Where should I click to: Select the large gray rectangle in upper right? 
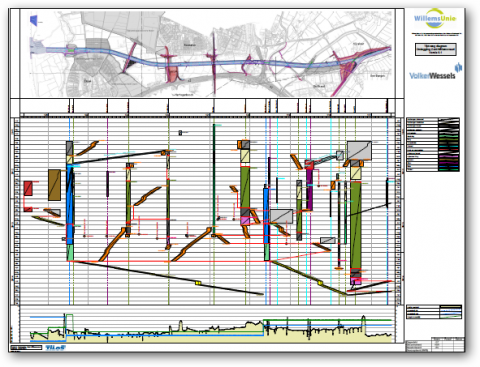[359, 150]
